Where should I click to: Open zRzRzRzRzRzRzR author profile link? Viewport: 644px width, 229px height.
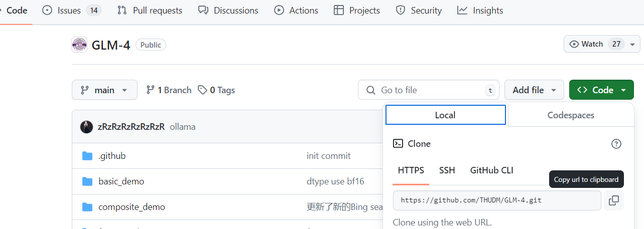[x=131, y=127]
